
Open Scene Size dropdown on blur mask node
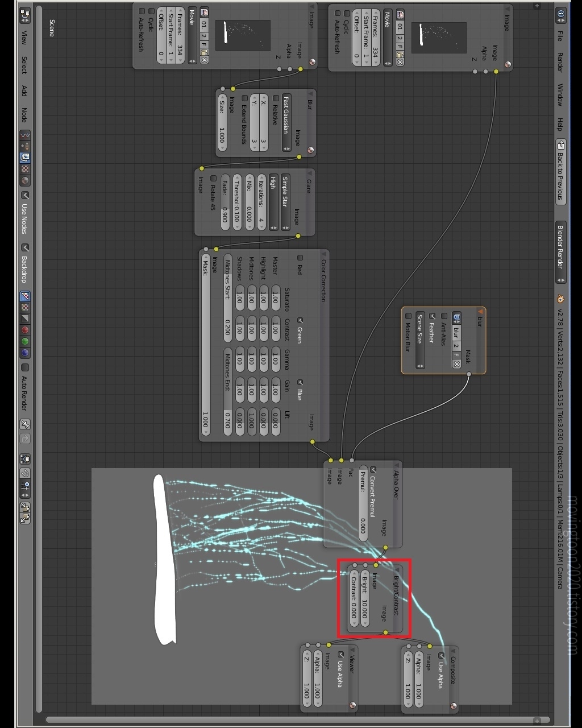pos(420,340)
